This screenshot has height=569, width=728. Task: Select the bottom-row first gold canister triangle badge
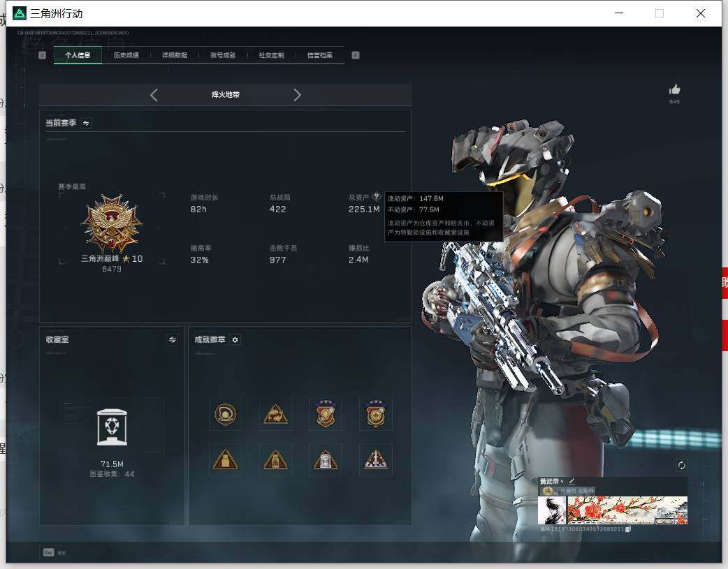pyautogui.click(x=226, y=460)
